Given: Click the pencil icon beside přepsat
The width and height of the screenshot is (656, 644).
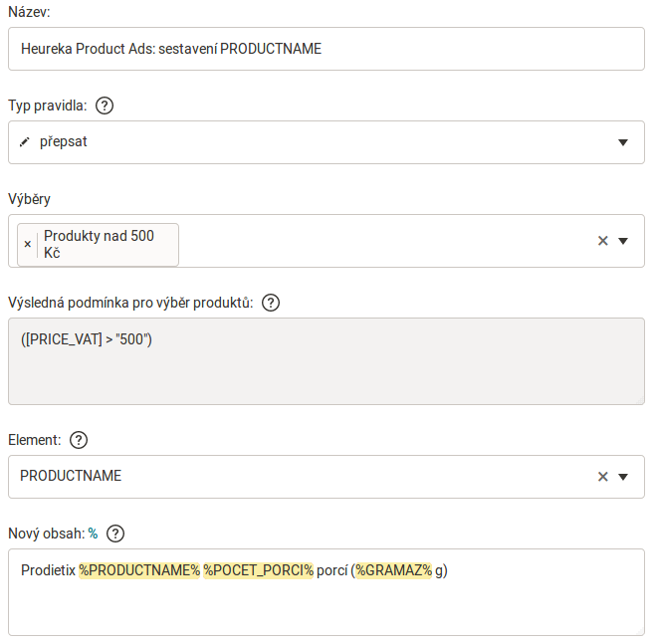Looking at the screenshot, I should 25,142.
